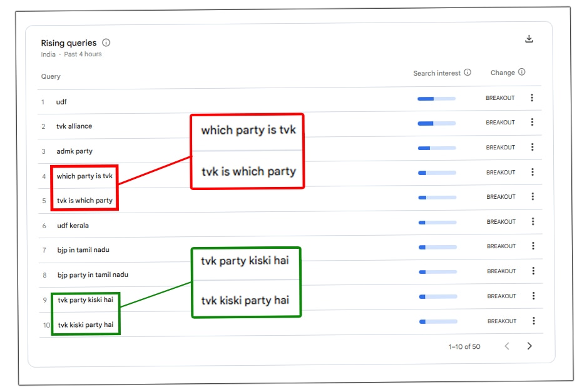Click the Change column header
582x392 pixels.
pyautogui.click(x=503, y=73)
